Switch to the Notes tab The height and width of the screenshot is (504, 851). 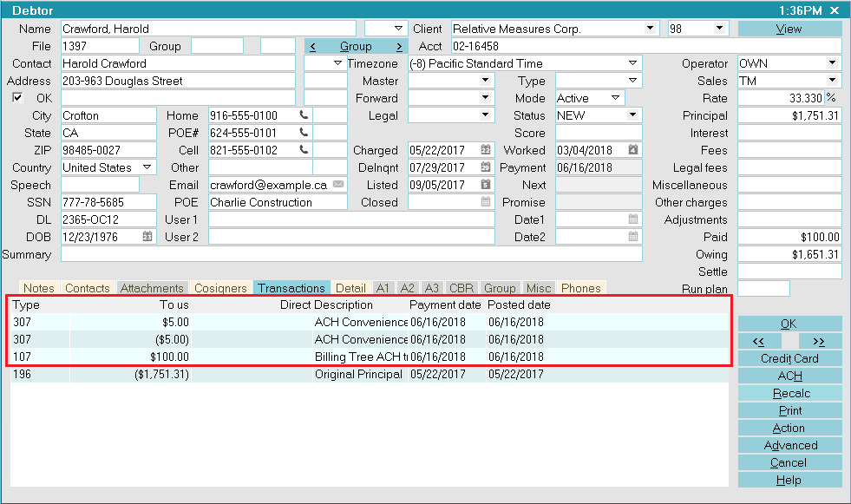click(38, 288)
